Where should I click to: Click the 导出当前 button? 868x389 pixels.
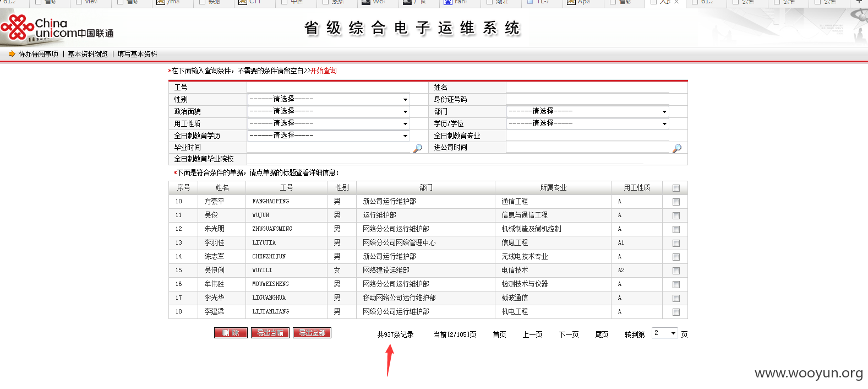pos(270,333)
